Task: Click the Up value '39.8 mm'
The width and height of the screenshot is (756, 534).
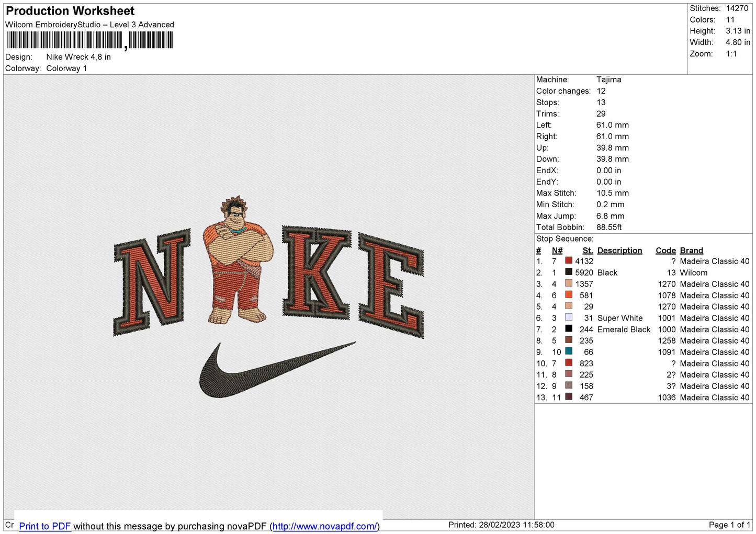Action: click(613, 147)
